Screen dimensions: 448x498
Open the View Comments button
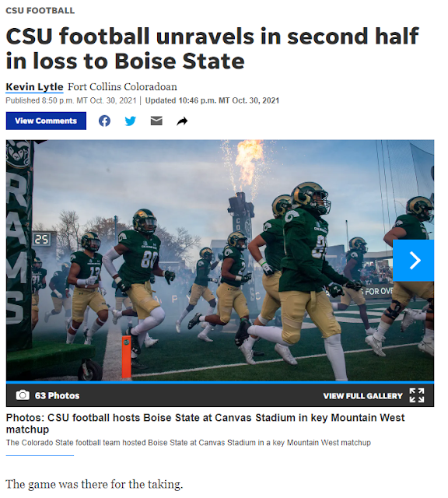[46, 121]
